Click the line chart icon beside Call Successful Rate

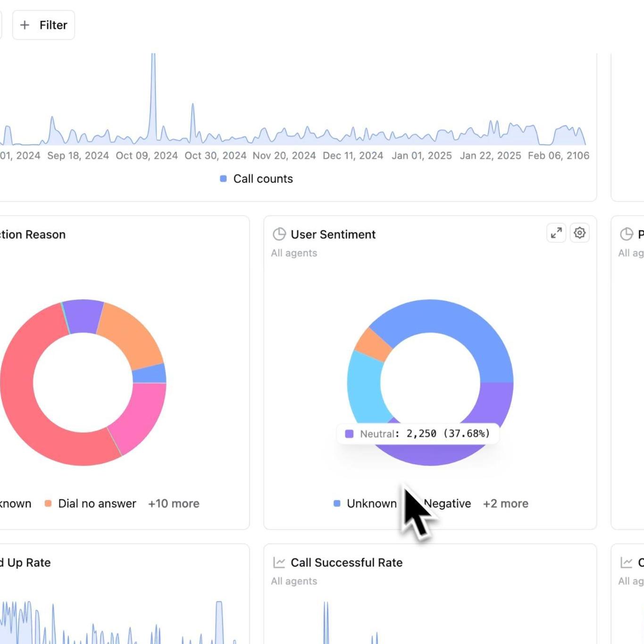(279, 562)
